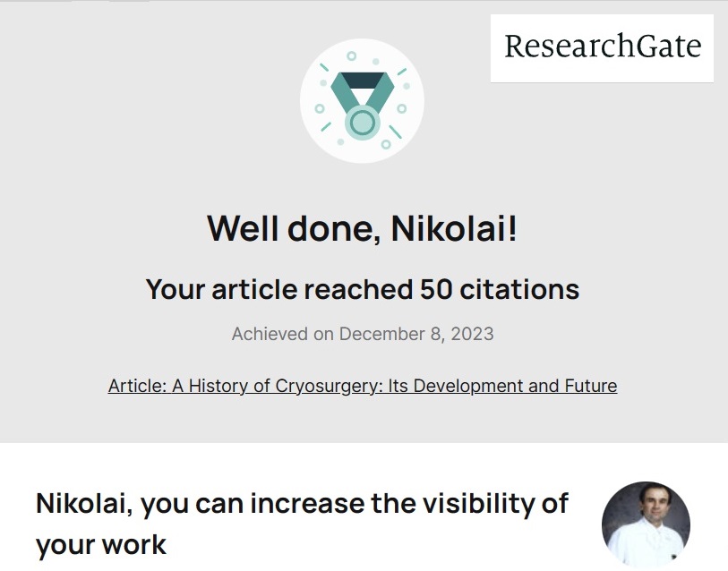Click "your work" on the heading's second line
The image size is (728, 571).
pyautogui.click(x=101, y=544)
